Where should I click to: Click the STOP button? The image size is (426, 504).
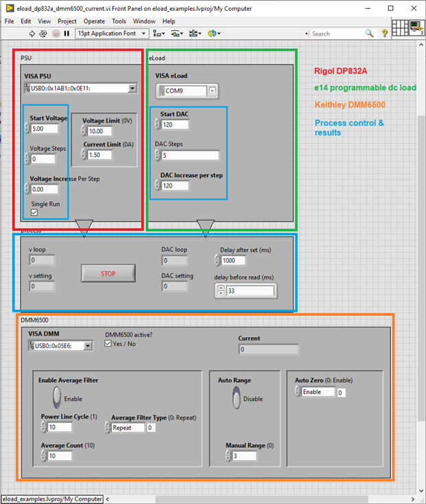[x=108, y=273]
